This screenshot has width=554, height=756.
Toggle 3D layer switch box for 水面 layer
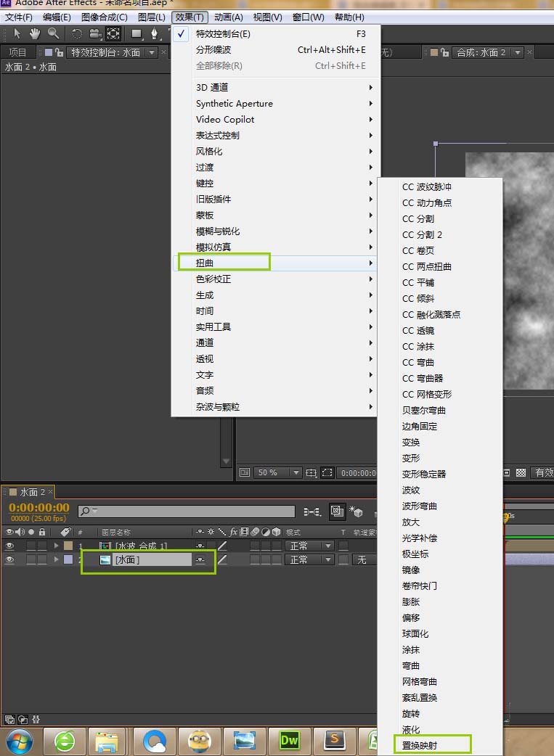277,560
